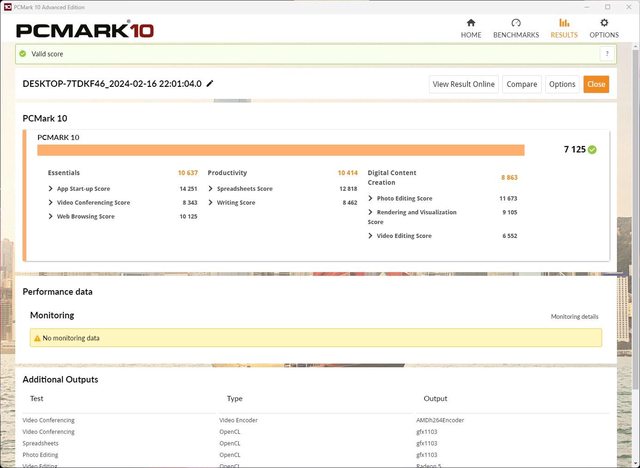
Task: Click the Options button beside Compare
Action: coord(561,84)
